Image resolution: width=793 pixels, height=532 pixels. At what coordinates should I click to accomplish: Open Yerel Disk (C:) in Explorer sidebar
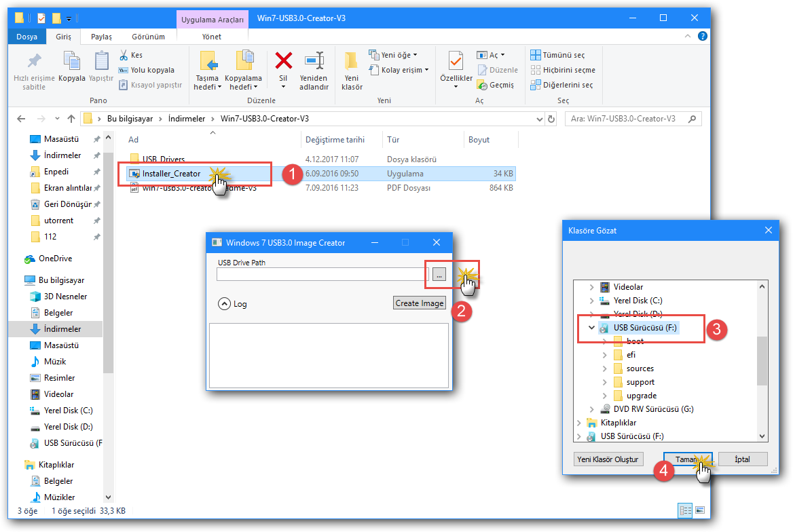69,411
